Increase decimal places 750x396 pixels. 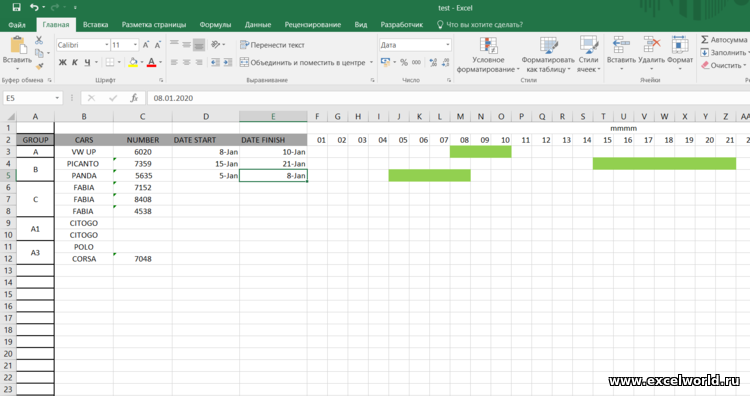433,62
